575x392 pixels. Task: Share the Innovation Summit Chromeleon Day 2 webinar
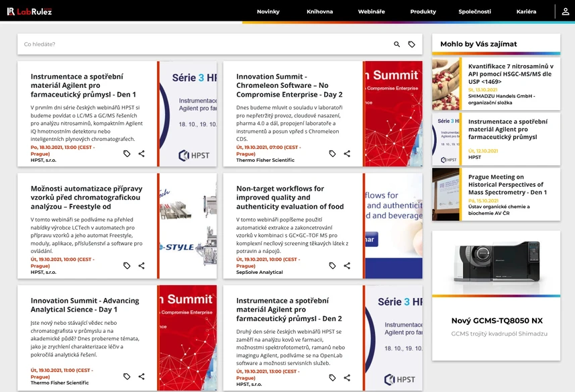click(x=347, y=153)
